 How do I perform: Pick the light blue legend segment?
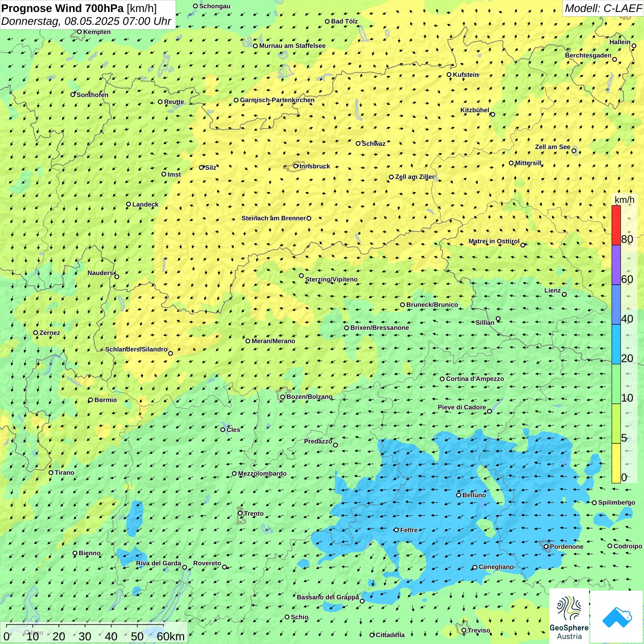[616, 345]
